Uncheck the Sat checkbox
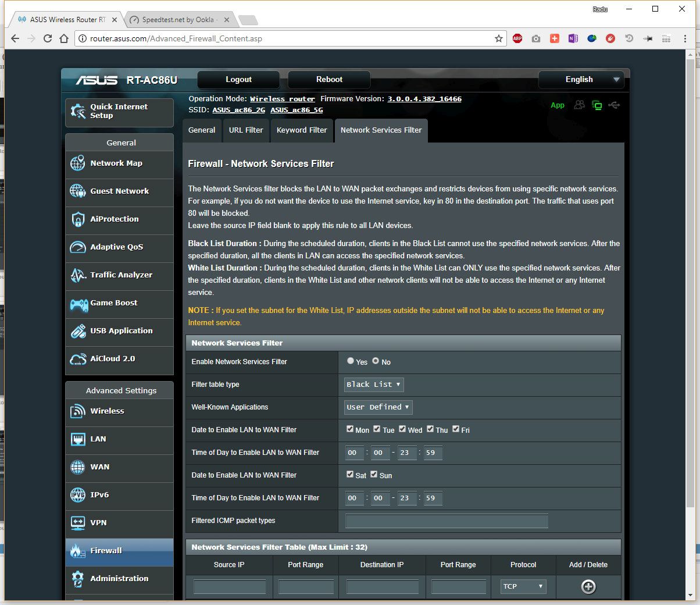The width and height of the screenshot is (700, 605). coord(350,475)
